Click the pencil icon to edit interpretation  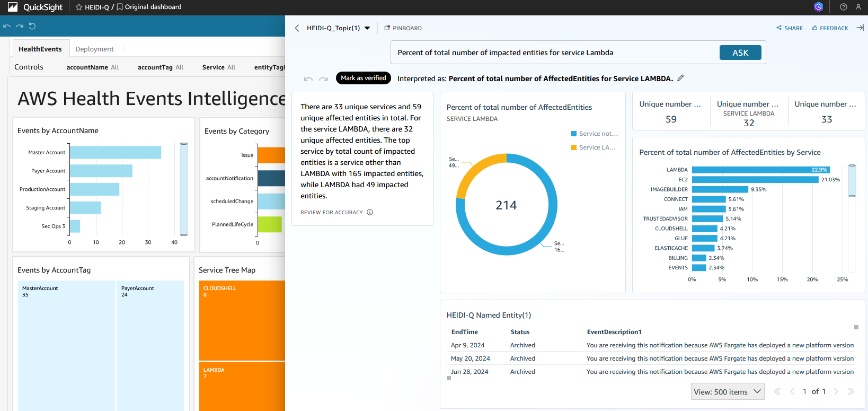[x=680, y=78]
